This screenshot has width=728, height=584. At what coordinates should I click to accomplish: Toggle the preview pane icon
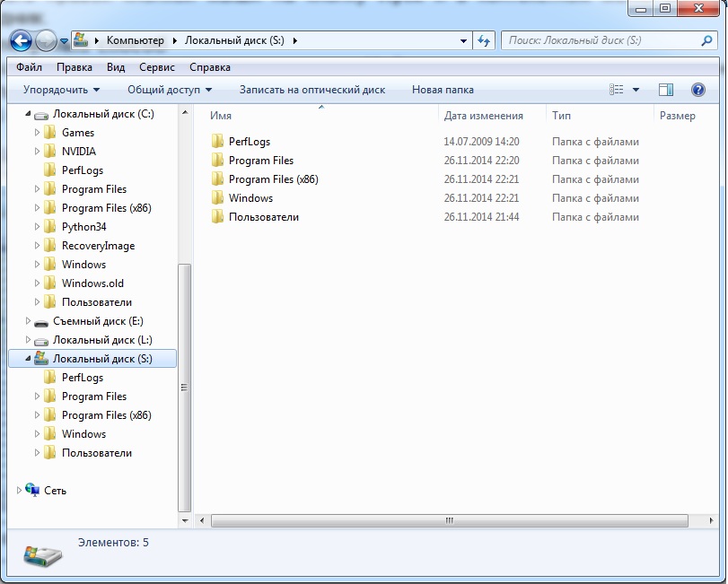click(666, 90)
